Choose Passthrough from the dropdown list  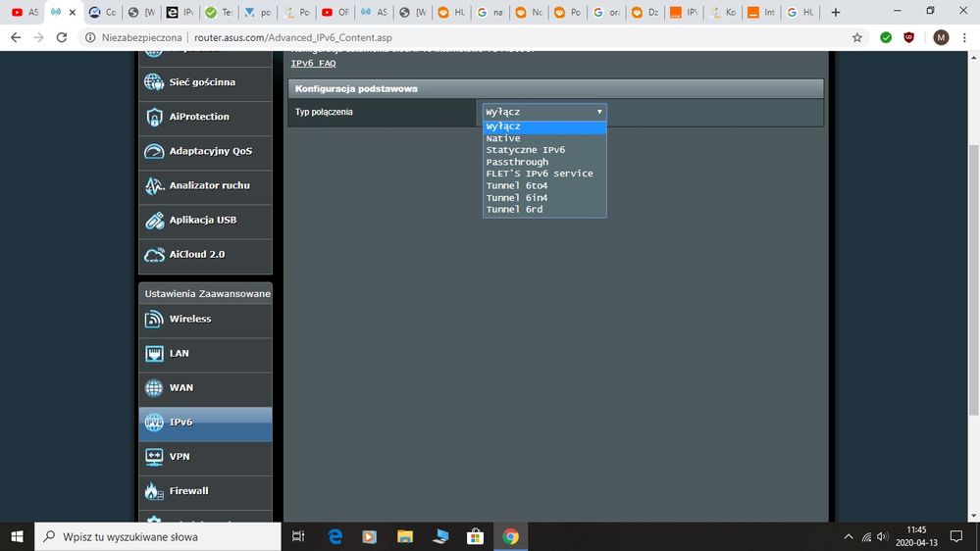click(517, 162)
